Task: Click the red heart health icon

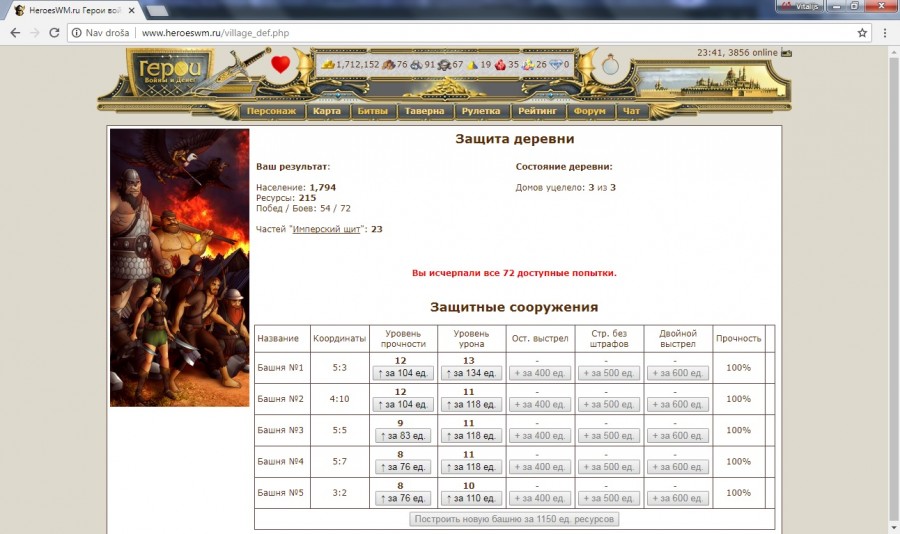Action: click(280, 64)
